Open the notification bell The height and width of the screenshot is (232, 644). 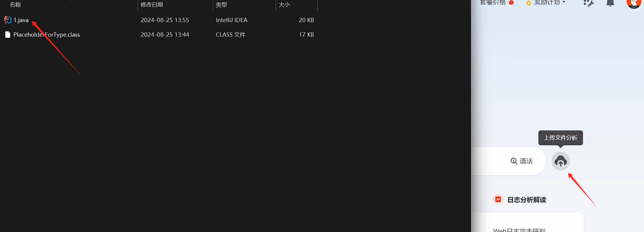[x=610, y=3]
